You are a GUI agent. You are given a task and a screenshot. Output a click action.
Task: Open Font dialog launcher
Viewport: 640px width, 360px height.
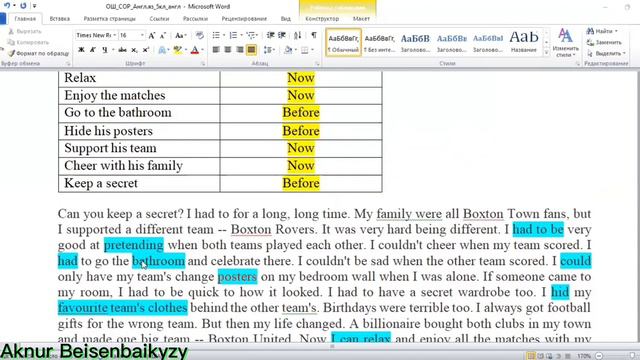point(202,64)
